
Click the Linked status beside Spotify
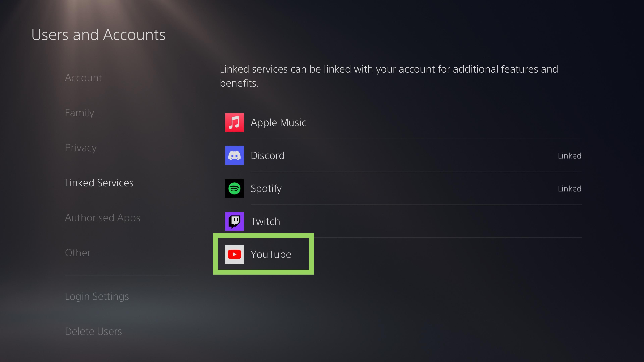pyautogui.click(x=570, y=189)
